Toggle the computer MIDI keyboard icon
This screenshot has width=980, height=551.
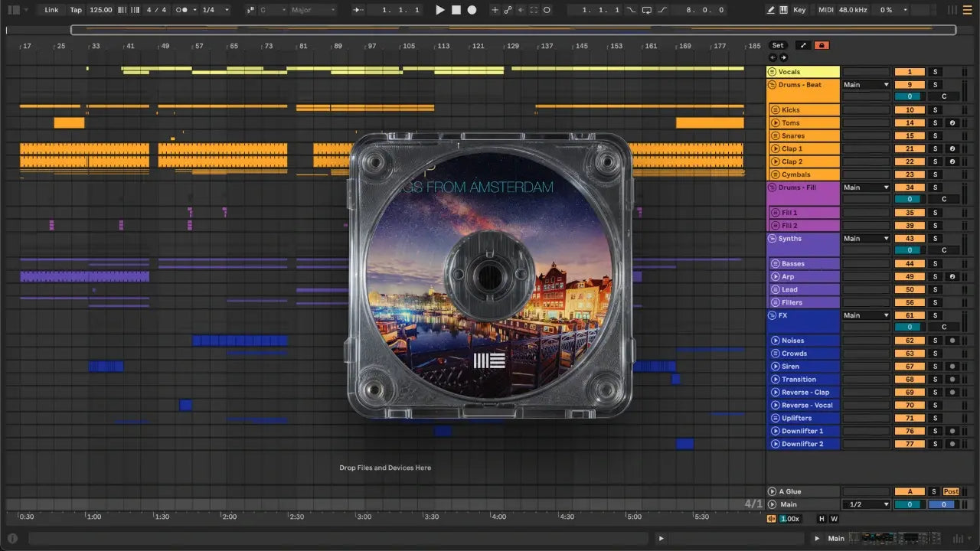[783, 10]
